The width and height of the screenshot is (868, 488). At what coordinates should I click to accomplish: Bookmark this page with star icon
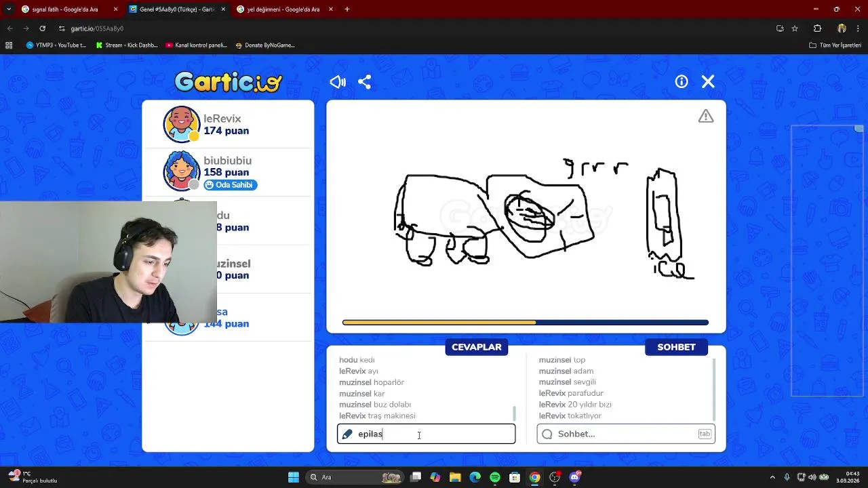(x=795, y=28)
